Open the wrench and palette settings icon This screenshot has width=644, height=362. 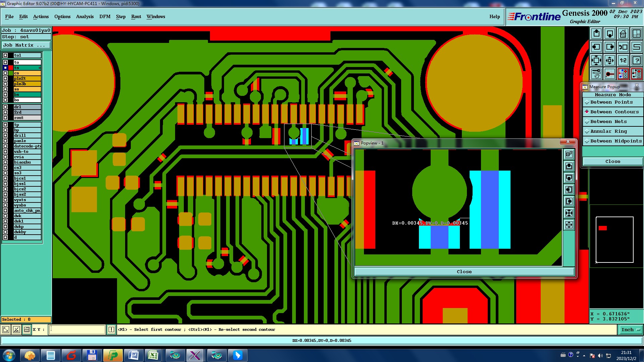pyautogui.click(x=596, y=74)
